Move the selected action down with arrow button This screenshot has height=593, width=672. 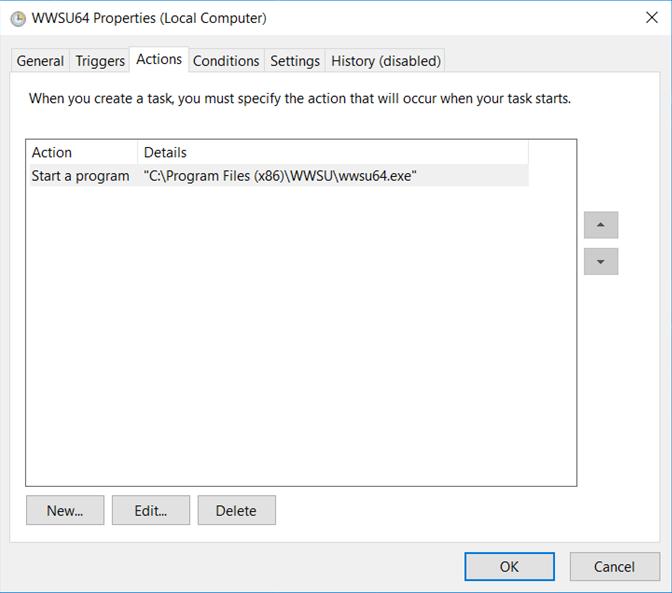[601, 261]
